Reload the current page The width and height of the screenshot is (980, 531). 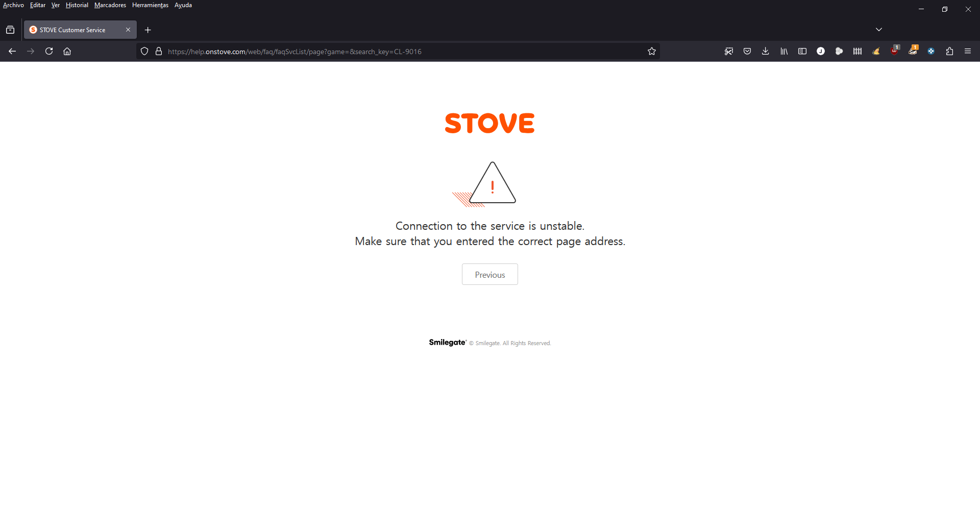click(49, 51)
